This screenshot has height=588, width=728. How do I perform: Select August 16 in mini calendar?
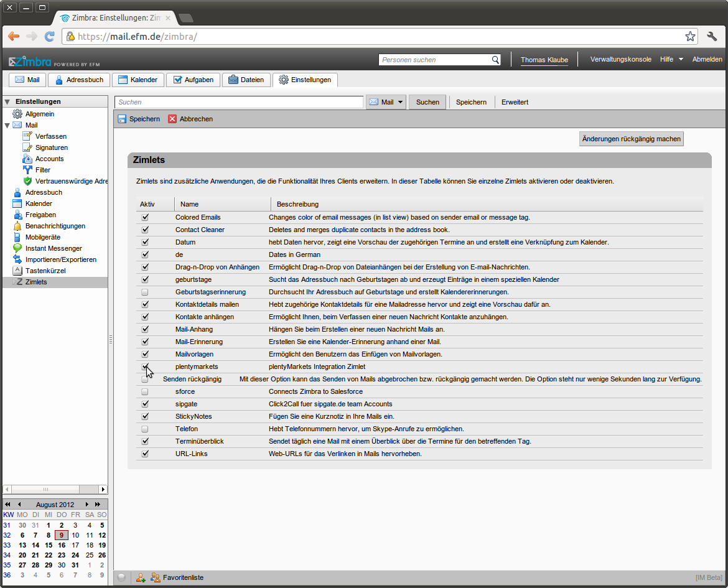pos(62,545)
